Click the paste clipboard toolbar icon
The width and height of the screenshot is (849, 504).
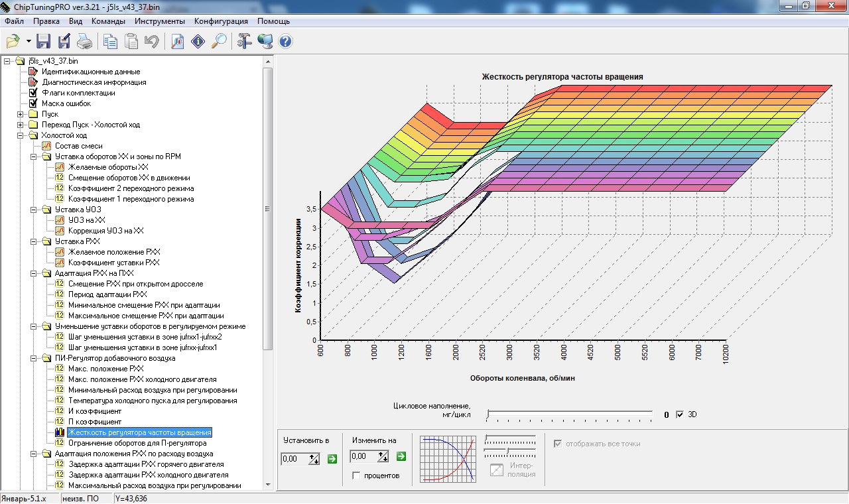click(x=131, y=42)
